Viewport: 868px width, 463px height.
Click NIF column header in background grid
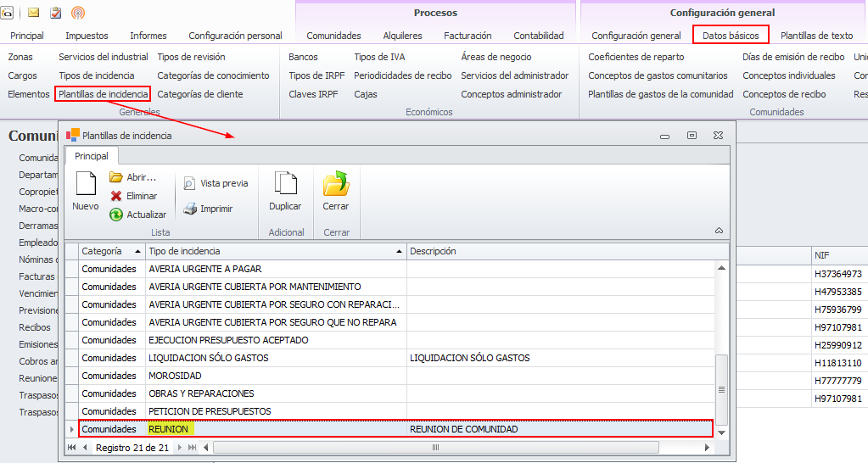click(840, 255)
